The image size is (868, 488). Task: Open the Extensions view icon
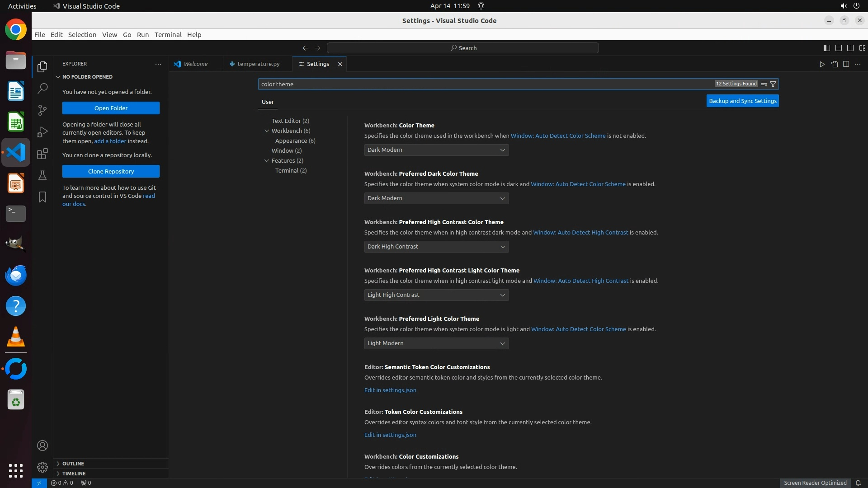[42, 154]
